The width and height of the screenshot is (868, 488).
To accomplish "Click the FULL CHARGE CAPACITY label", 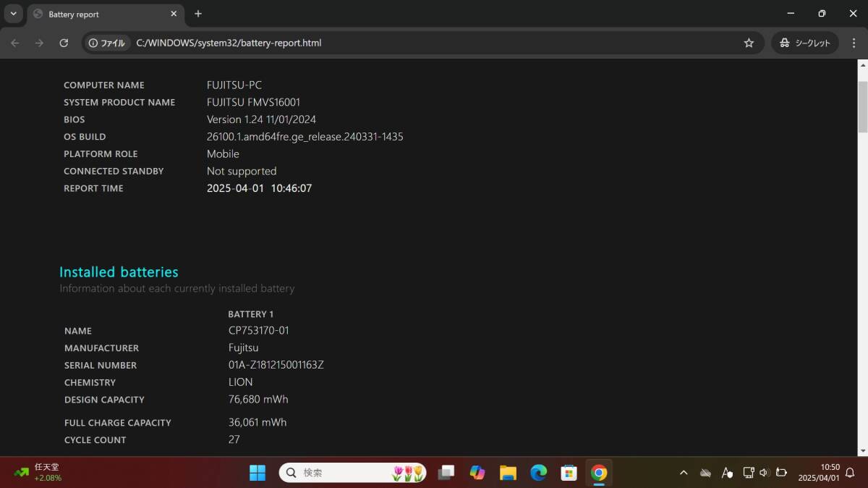I will point(118,423).
